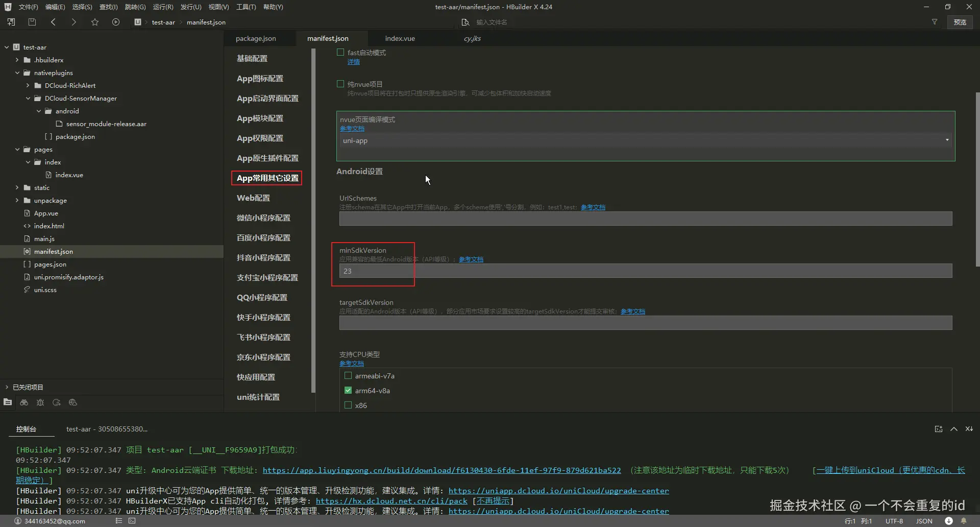Check the x86 CPU type
This screenshot has width=980, height=527.
tap(348, 405)
